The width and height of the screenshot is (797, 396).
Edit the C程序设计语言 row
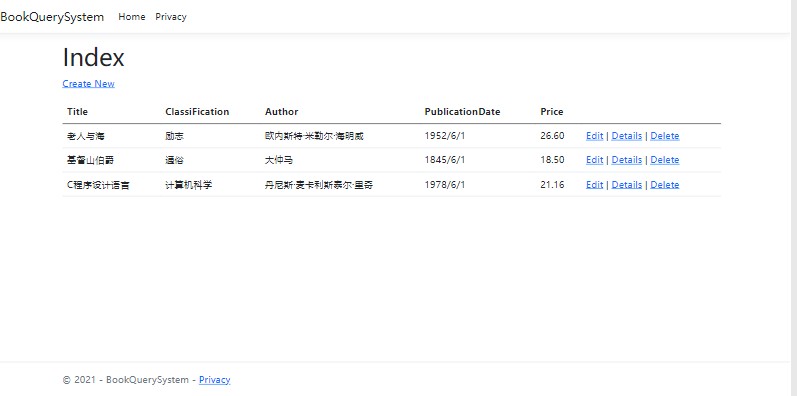coord(594,185)
